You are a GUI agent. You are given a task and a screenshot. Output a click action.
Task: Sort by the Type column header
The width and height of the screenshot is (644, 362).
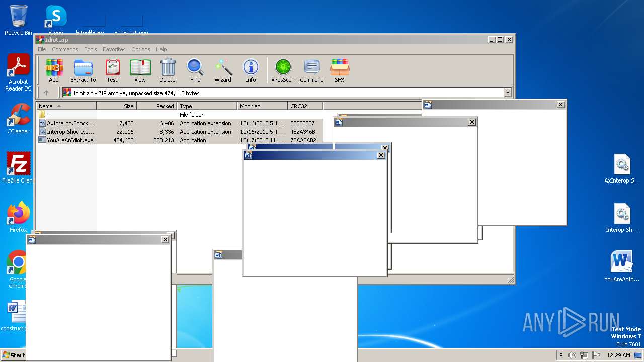click(x=207, y=106)
